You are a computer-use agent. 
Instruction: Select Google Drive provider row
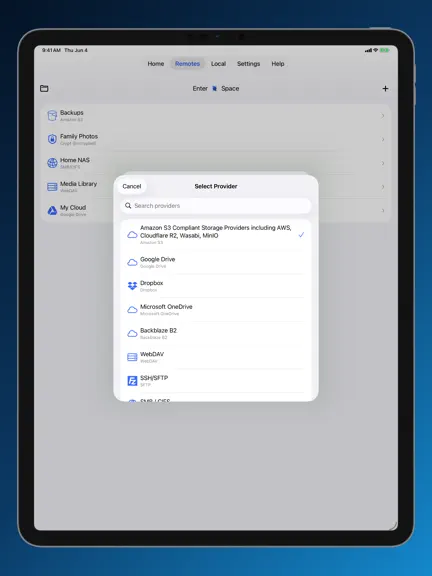(x=216, y=262)
